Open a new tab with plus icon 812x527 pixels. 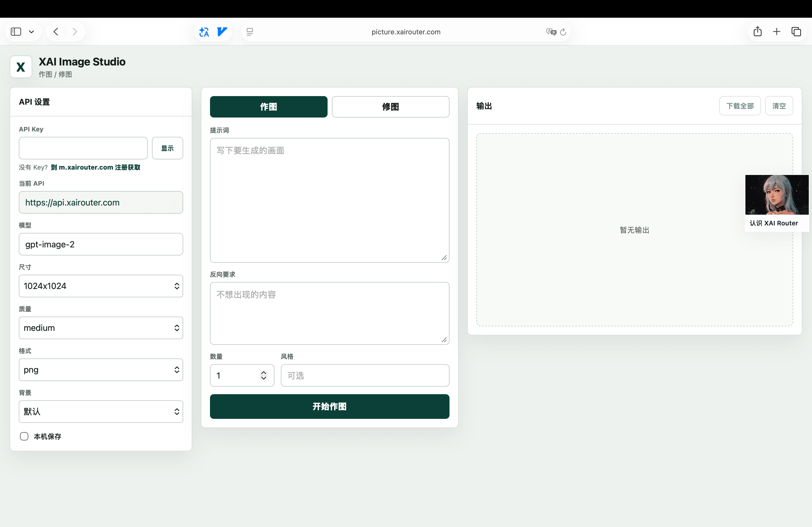click(777, 32)
